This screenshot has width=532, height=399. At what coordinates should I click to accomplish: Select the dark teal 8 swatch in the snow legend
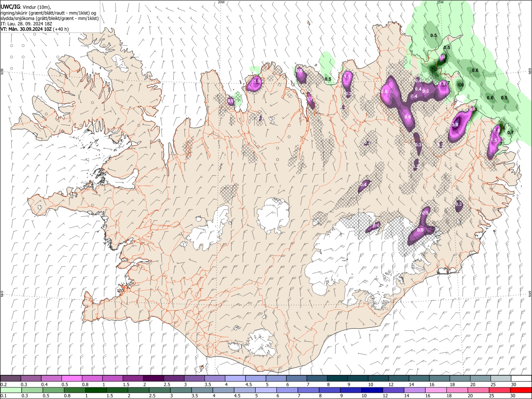(337, 378)
